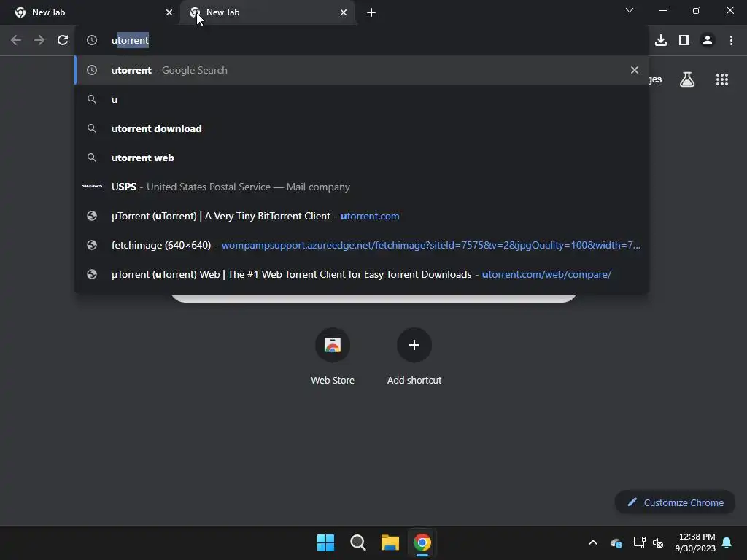Open µTorrent Web compare page suggestion

362,274
